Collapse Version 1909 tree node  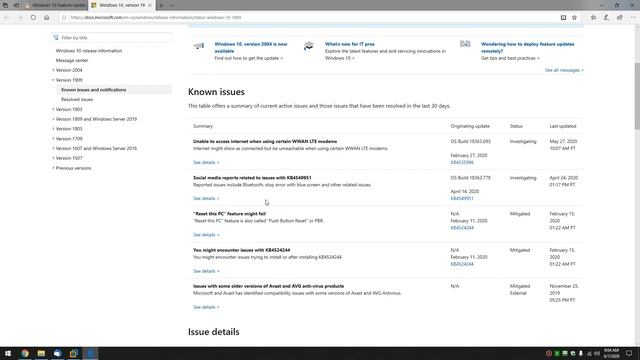pyautogui.click(x=53, y=80)
